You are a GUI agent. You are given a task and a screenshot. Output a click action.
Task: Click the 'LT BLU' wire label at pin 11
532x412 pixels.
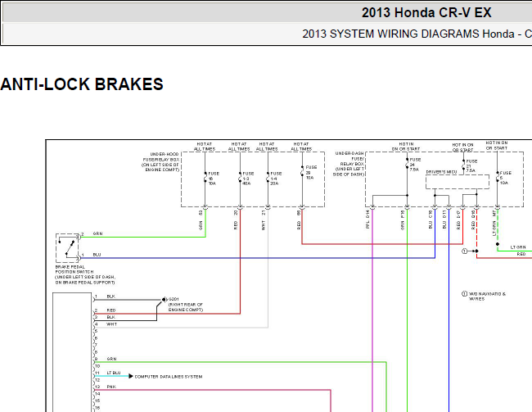point(114,373)
